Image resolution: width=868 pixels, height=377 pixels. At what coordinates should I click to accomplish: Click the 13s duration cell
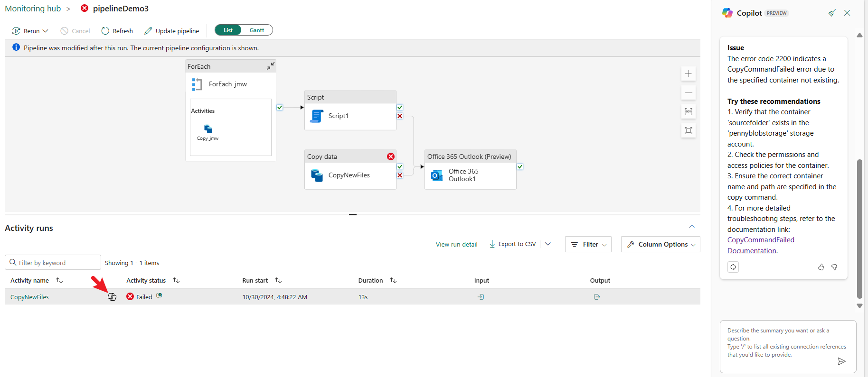click(363, 297)
